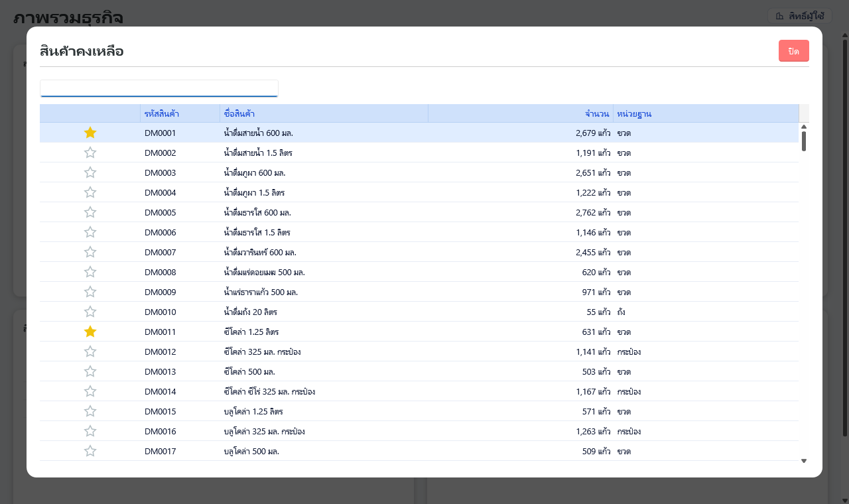849x504 pixels.
Task: Focus the product search field
Action: coord(159,88)
